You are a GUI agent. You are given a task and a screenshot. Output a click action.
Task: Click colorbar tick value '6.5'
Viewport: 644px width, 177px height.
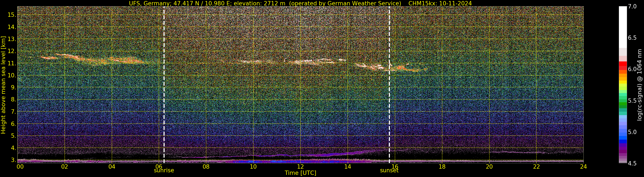[632, 38]
